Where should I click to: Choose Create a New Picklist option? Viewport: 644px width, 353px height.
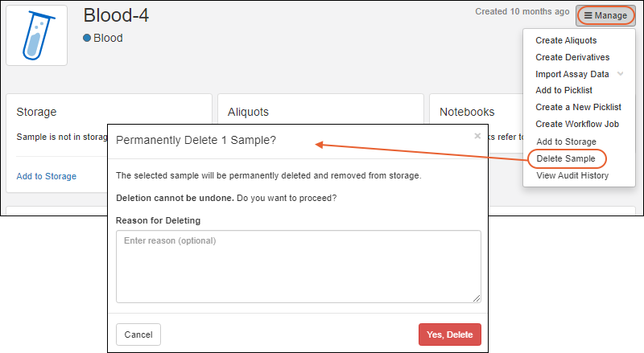pyautogui.click(x=577, y=107)
